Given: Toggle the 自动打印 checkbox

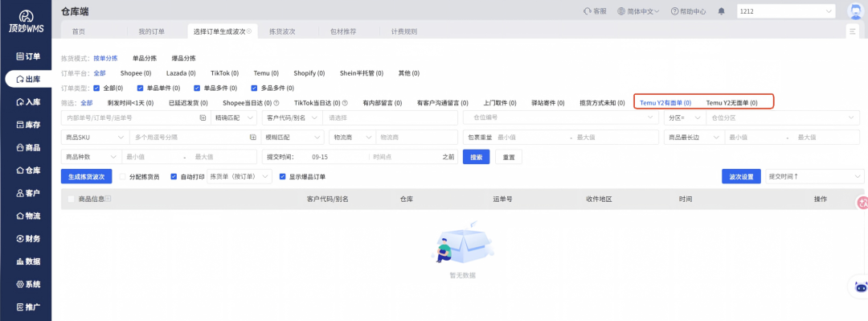Looking at the screenshot, I should [174, 177].
